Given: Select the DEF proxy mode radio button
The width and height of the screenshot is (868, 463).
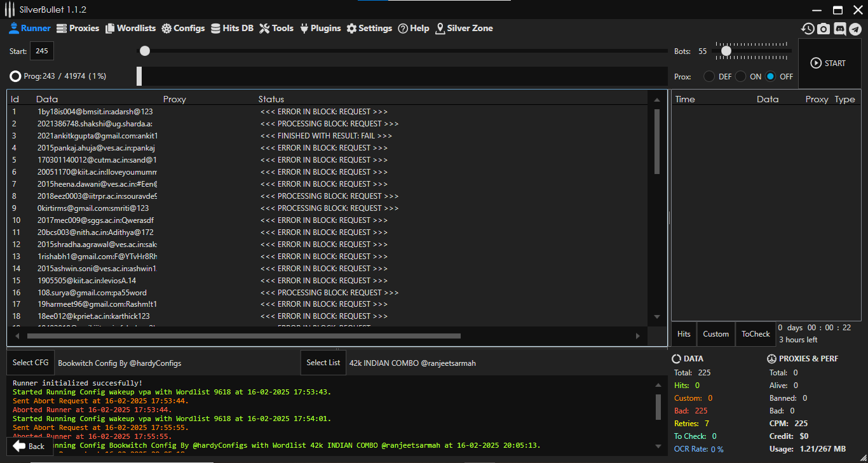Looking at the screenshot, I should click(x=709, y=76).
